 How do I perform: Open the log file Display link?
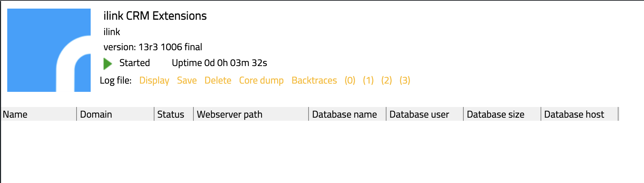tap(154, 80)
